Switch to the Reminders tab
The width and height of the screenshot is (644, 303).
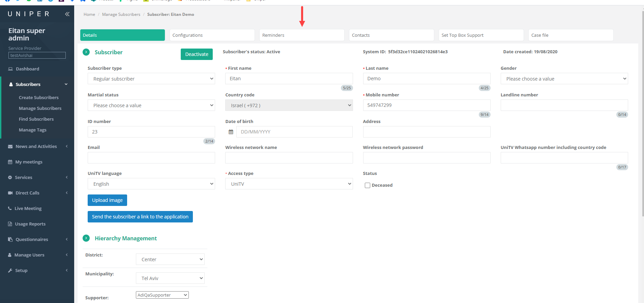[301, 35]
